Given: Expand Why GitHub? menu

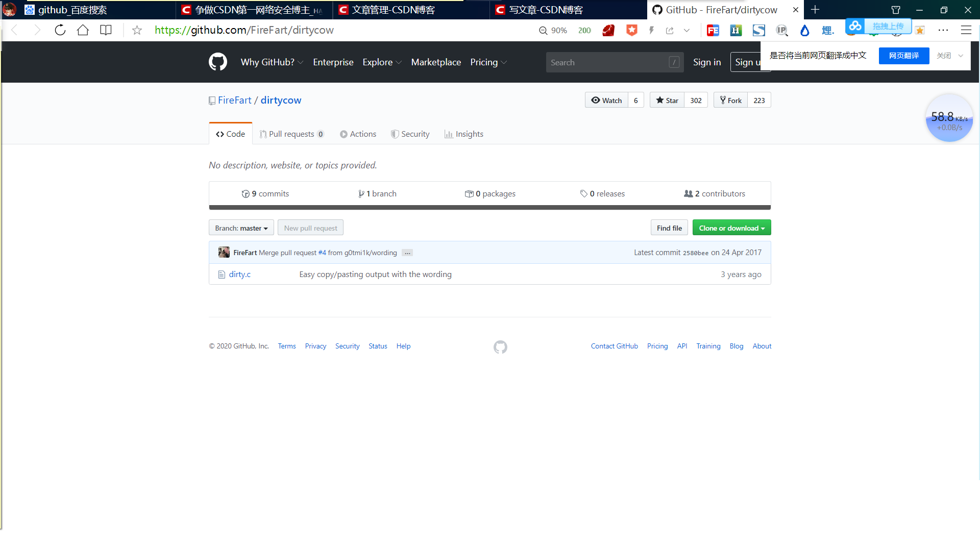Looking at the screenshot, I should point(272,62).
